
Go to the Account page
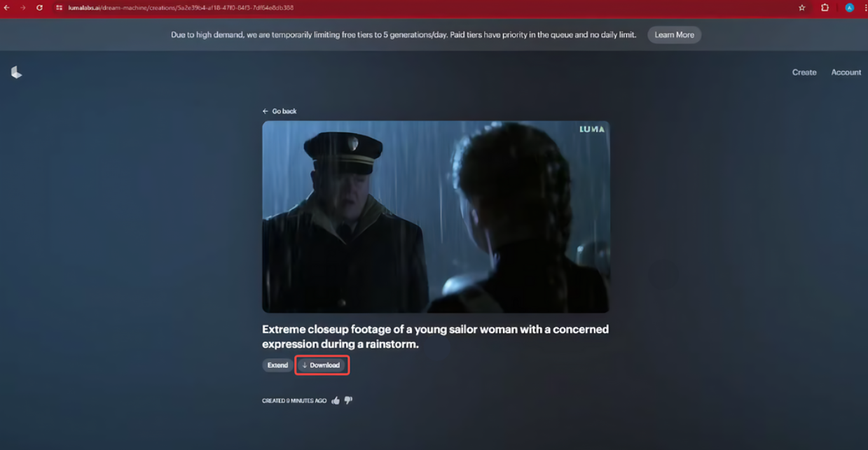click(x=846, y=72)
